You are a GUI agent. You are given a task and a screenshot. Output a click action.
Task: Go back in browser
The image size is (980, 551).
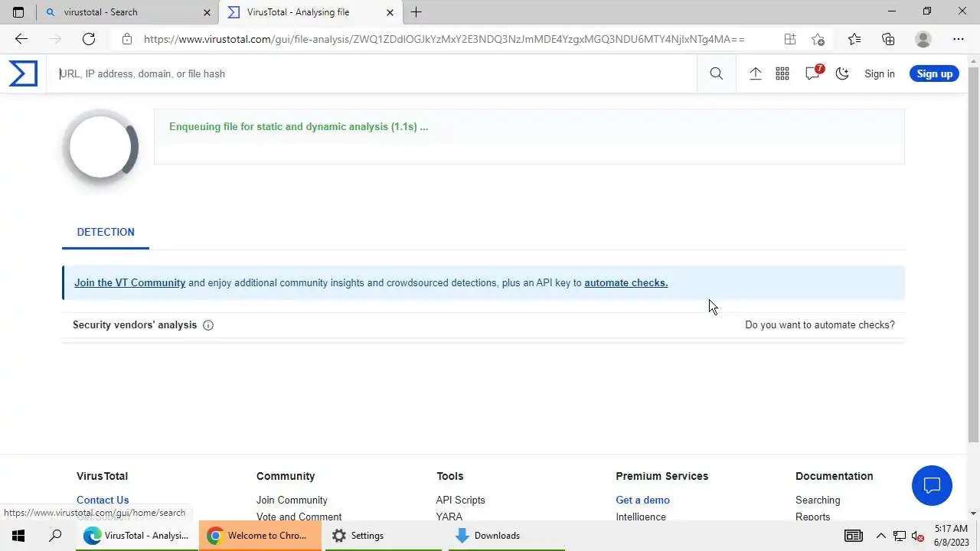pyautogui.click(x=21, y=39)
